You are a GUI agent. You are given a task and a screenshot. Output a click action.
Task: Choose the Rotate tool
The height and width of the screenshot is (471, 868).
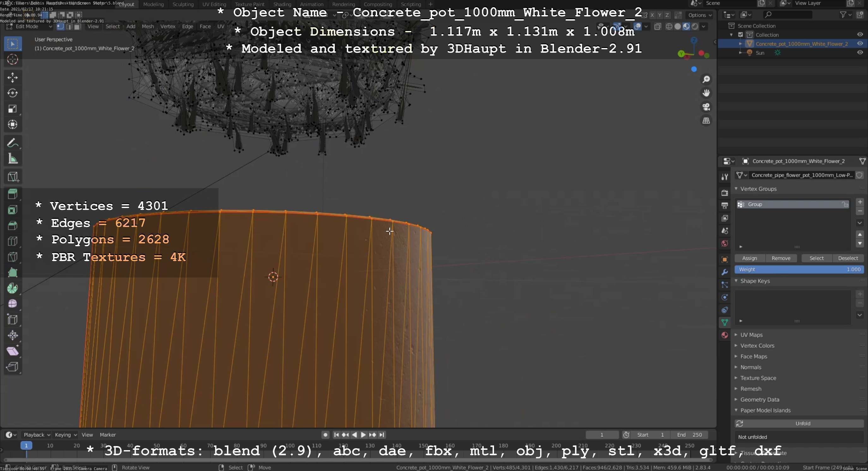(13, 93)
